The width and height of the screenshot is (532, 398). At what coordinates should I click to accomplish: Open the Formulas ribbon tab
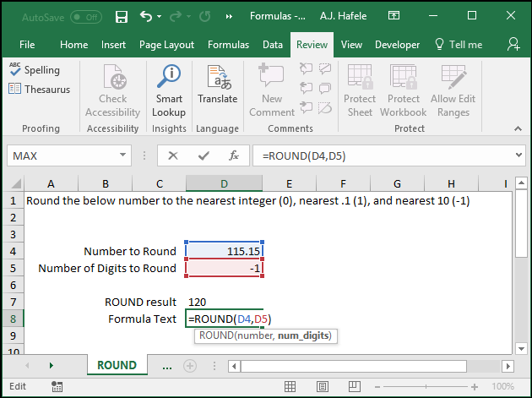click(228, 45)
